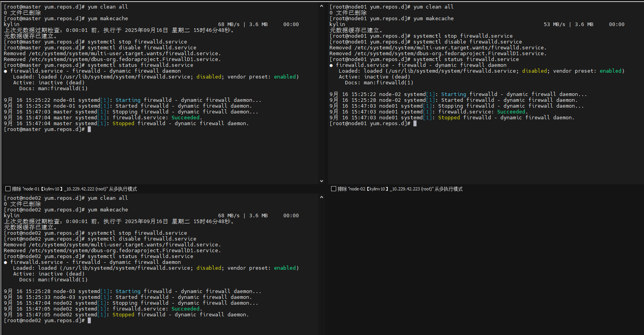
Task: Tick the exclude node-01 from multi-execution checkbox
Action: pyautogui.click(x=8, y=189)
